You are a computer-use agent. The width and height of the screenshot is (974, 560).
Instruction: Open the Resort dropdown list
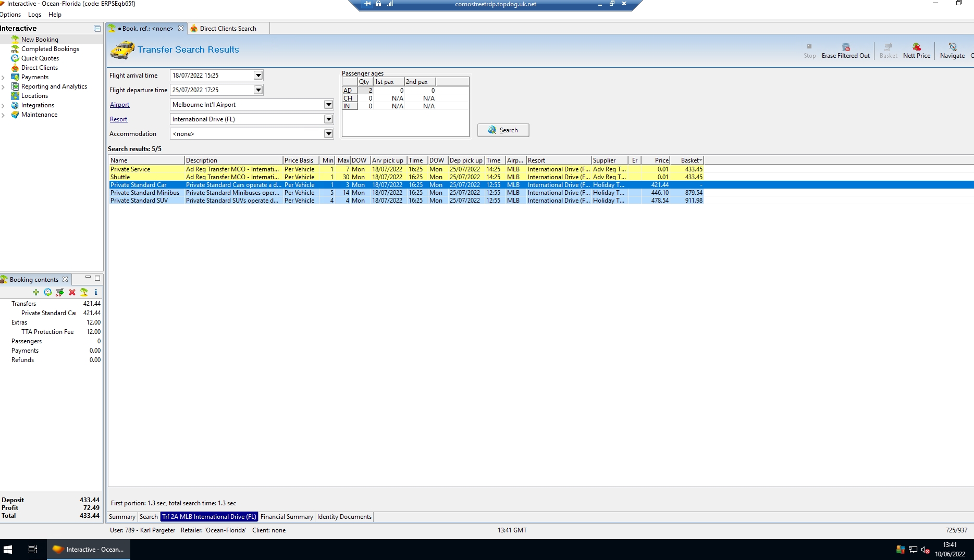pos(328,119)
